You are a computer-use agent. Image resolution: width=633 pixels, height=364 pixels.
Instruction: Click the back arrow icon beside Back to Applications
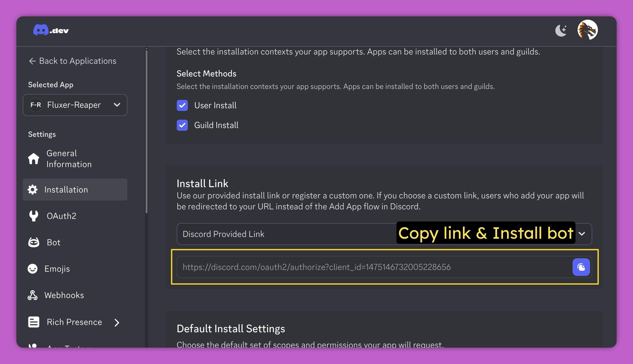[x=32, y=61]
